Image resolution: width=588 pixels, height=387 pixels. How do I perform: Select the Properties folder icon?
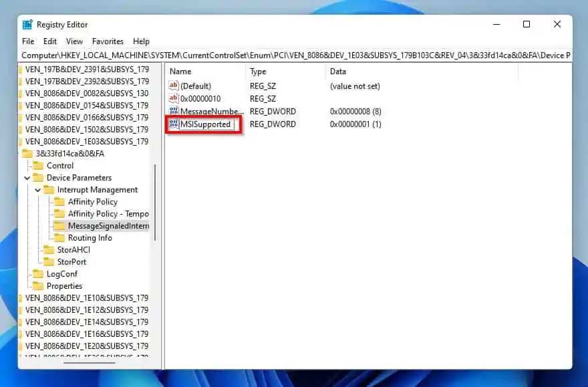coord(38,286)
